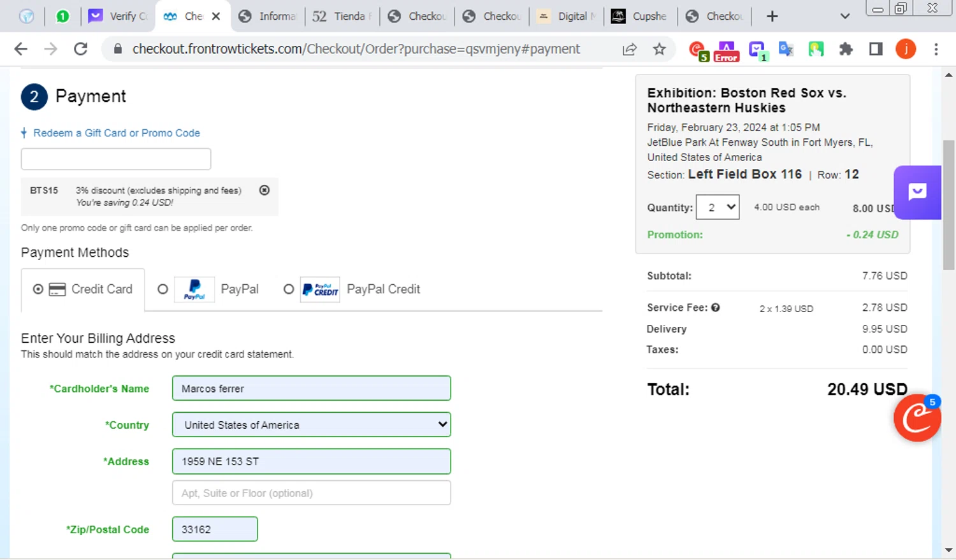Open the purple chat widget
956x560 pixels.
[x=917, y=192]
